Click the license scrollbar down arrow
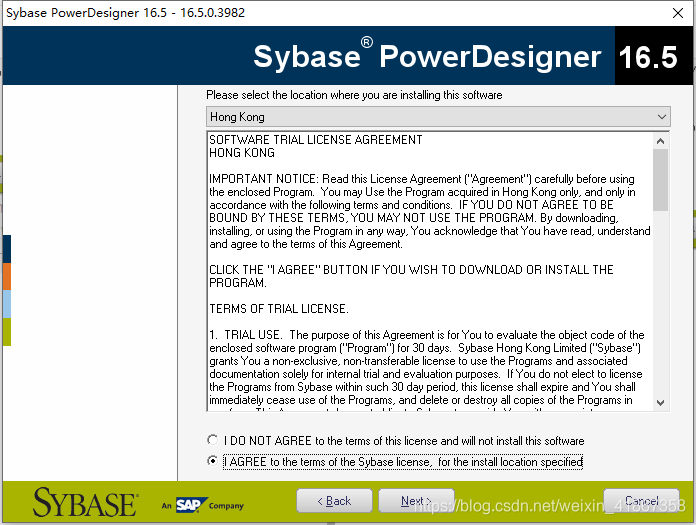Viewport: 696px width, 525px height. click(660, 403)
